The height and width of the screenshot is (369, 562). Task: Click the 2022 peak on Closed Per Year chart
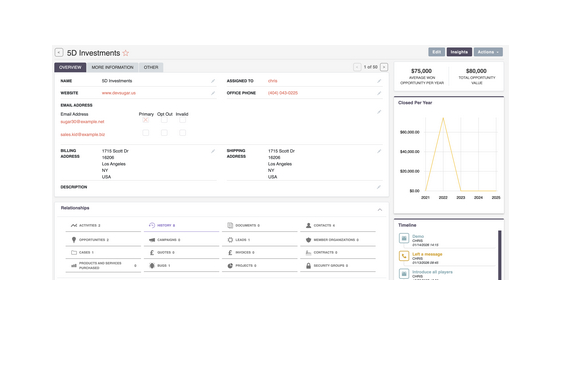point(443,118)
